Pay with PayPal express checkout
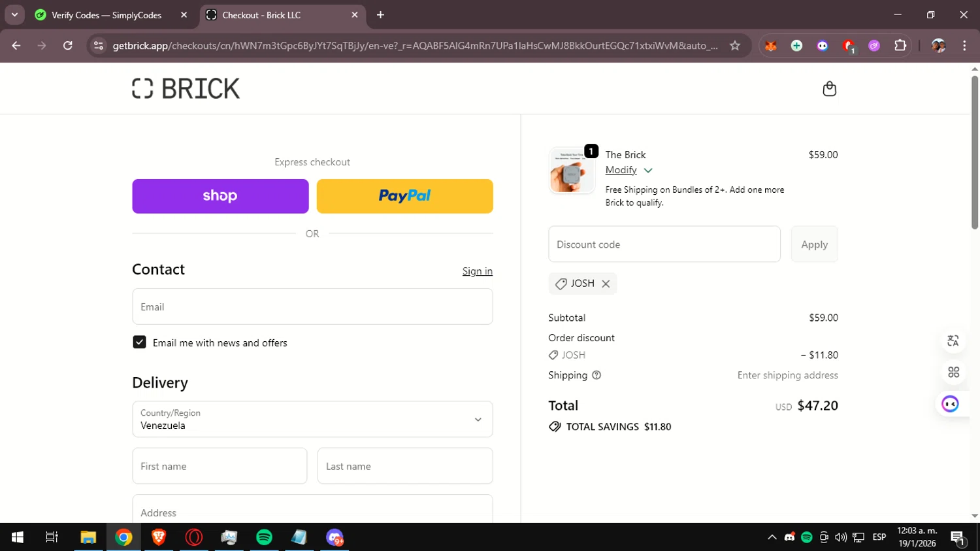 [404, 196]
